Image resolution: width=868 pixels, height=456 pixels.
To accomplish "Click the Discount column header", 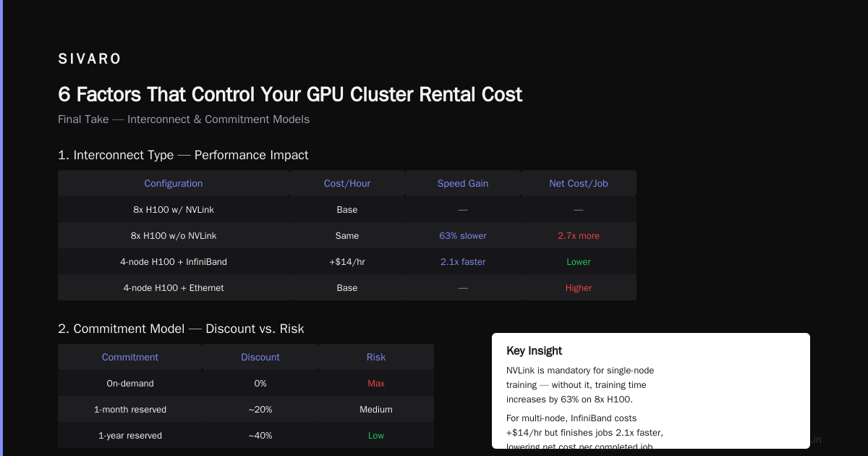I will tap(260, 357).
